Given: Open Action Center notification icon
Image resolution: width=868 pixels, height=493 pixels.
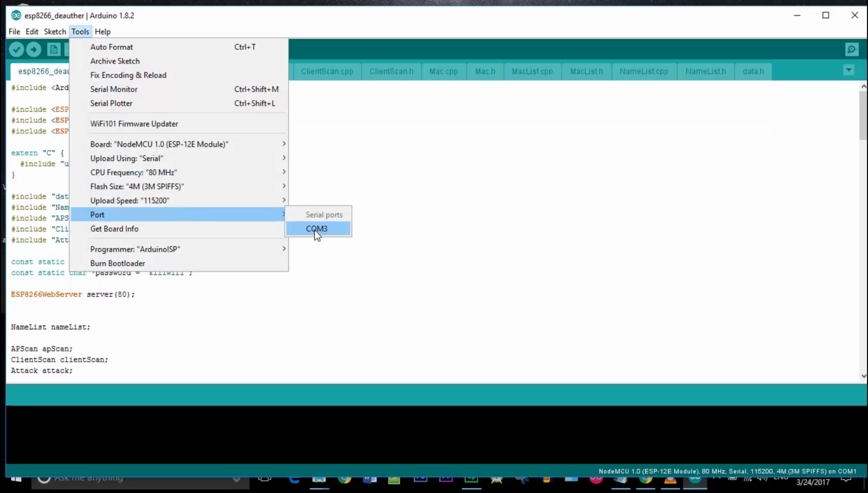Looking at the screenshot, I should pos(846,479).
